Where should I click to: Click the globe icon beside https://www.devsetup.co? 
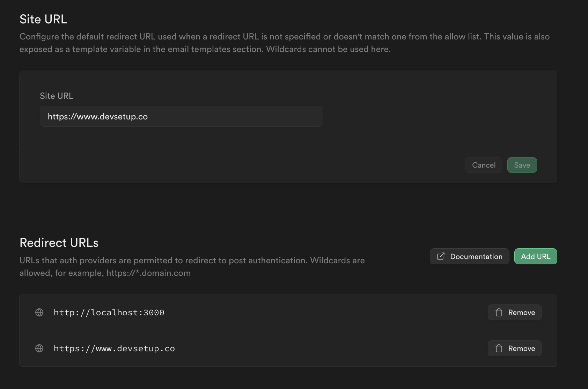39,348
